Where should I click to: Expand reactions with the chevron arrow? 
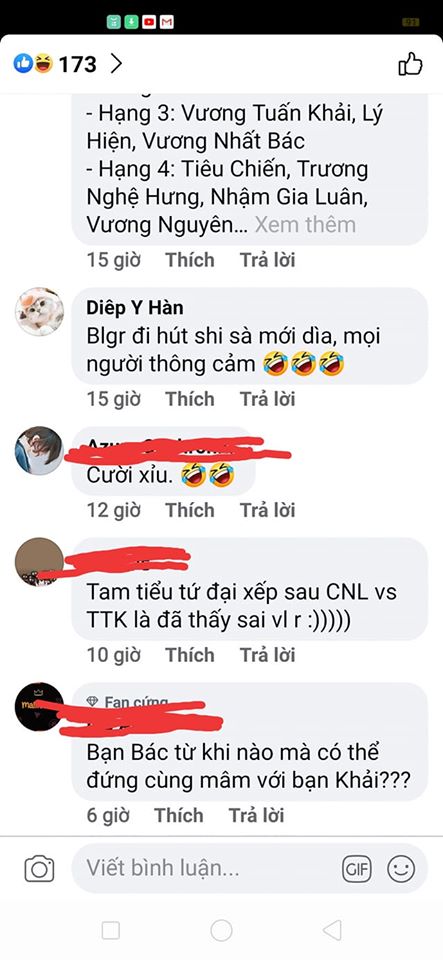pyautogui.click(x=116, y=64)
